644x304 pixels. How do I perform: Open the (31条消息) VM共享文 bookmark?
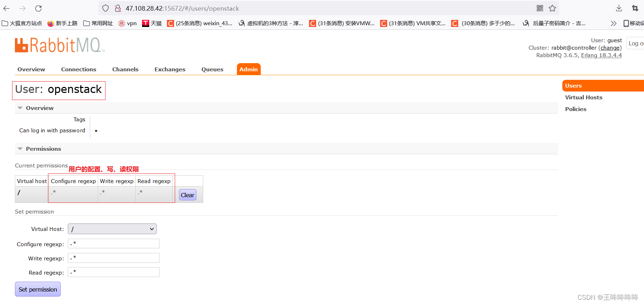click(413, 23)
